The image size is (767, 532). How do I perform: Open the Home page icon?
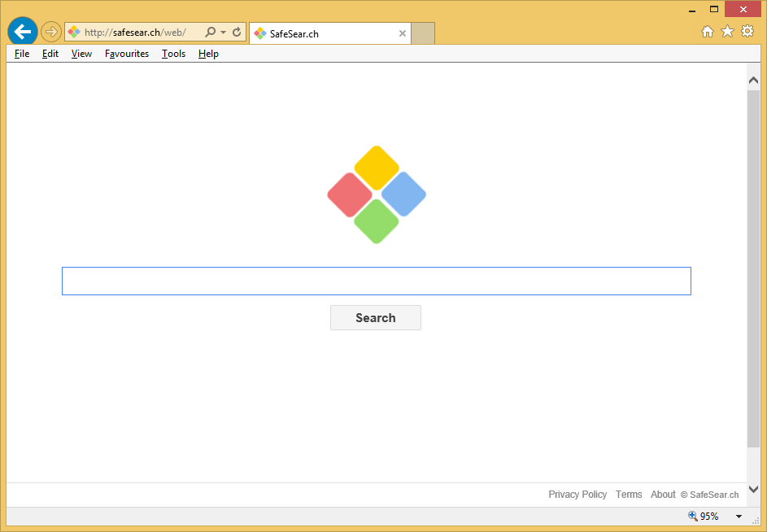tap(708, 32)
